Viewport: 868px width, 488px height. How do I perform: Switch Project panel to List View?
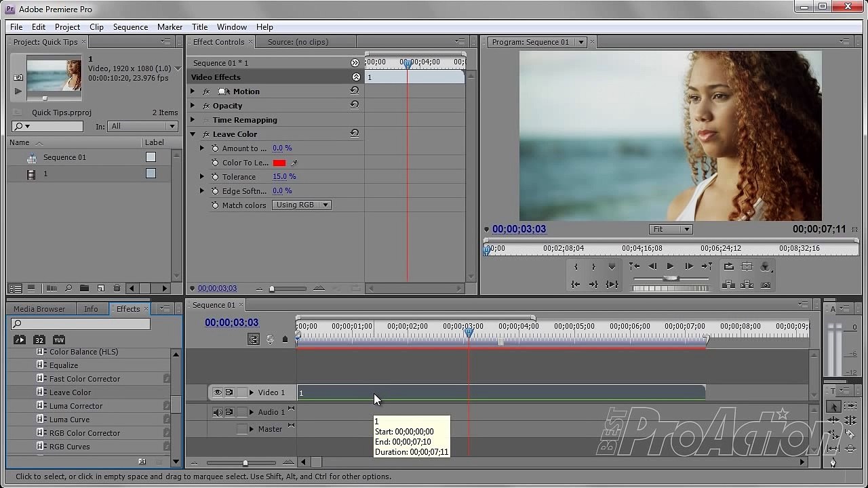[x=15, y=288]
